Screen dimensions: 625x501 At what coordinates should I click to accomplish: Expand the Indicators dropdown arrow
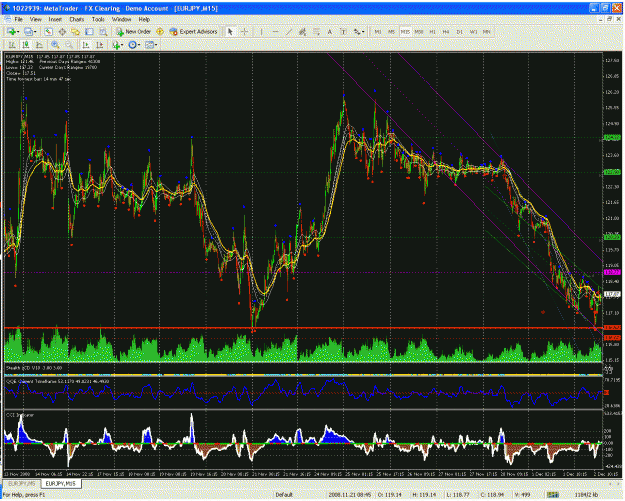click(122, 45)
